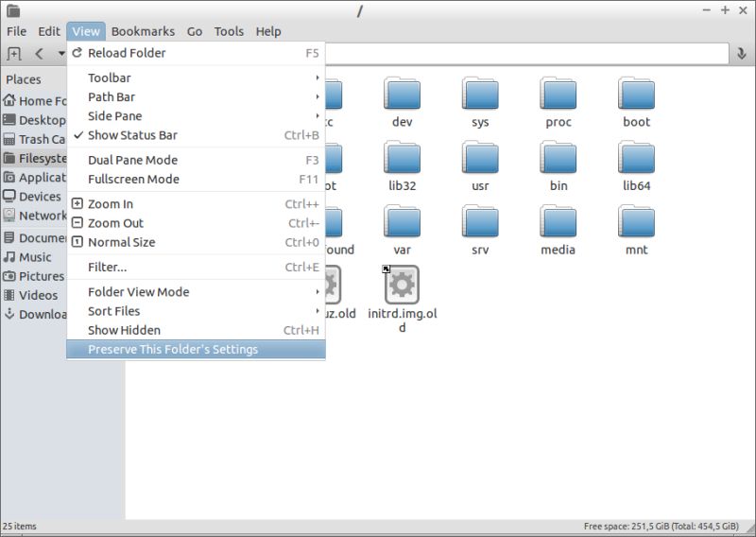
Task: Click the jump-to-path arrow icon
Action: (x=742, y=54)
